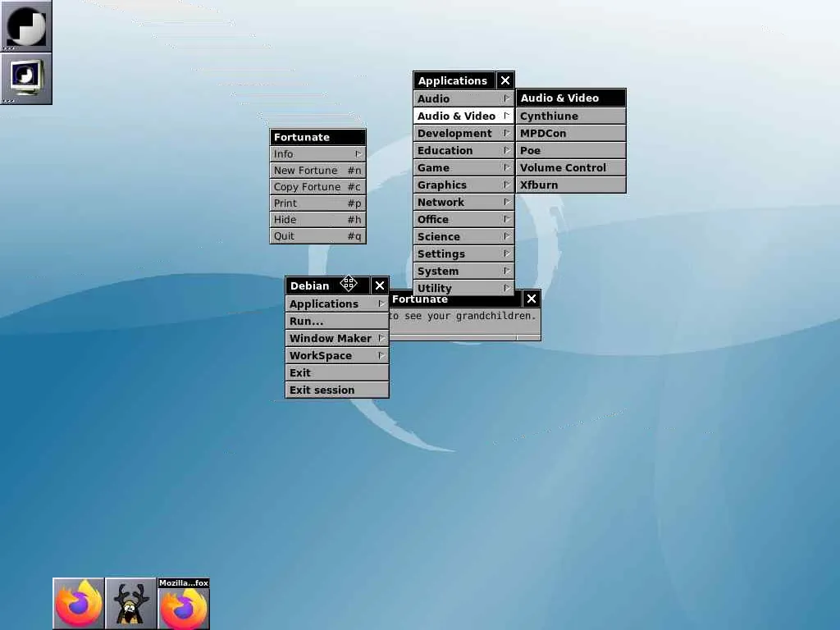Expand the Graphics submenu
The width and height of the screenshot is (840, 630).
[x=464, y=185]
